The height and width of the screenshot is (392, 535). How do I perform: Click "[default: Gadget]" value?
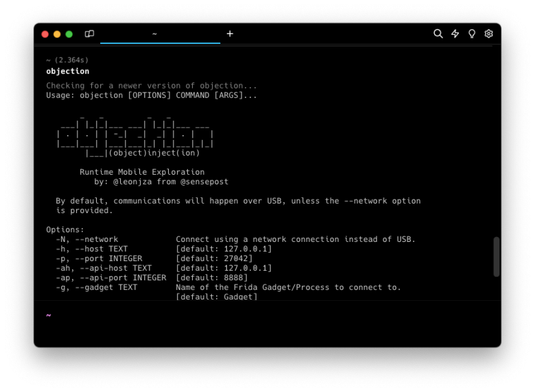216,296
